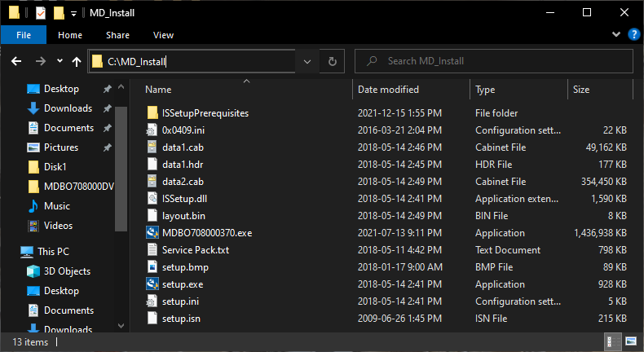Click the data1.cab cabinet file icon
The width and height of the screenshot is (644, 352).
click(152, 147)
